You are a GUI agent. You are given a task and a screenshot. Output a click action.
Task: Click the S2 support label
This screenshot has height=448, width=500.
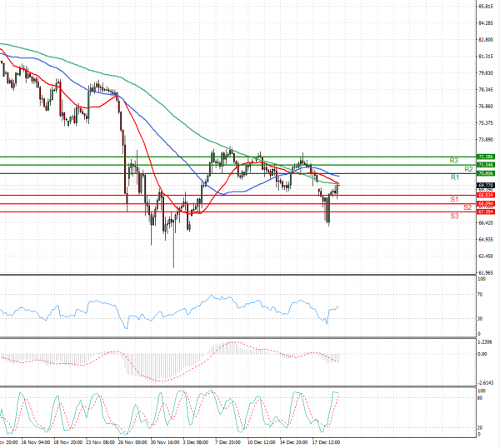467,207
